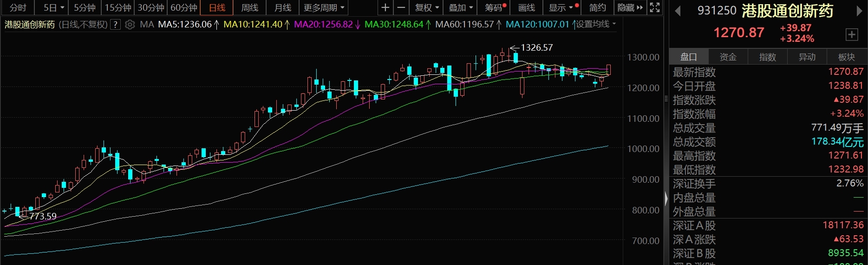Click MA120:1007.01 indicator value

[x=537, y=24]
